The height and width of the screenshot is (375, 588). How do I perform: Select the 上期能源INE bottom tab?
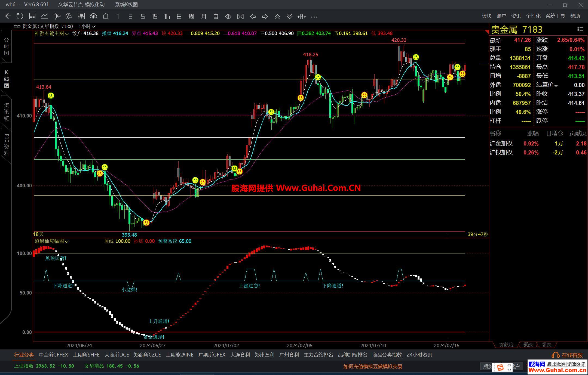click(180, 355)
